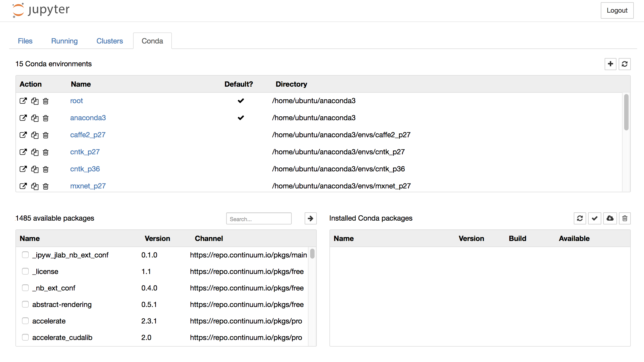The width and height of the screenshot is (644, 362).
Task: Install selected packages using arrow button
Action: [x=310, y=218]
